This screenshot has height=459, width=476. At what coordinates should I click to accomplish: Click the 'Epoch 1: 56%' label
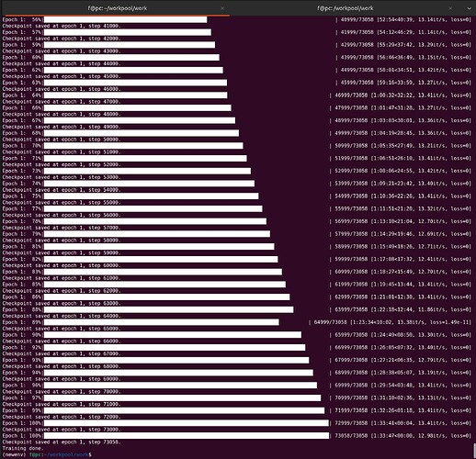point(23,19)
